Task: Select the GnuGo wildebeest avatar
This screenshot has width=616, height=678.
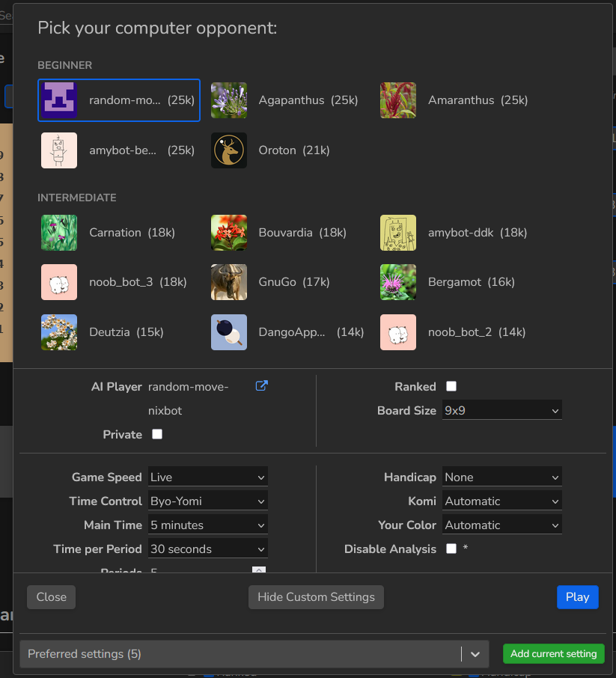Action: 229,282
